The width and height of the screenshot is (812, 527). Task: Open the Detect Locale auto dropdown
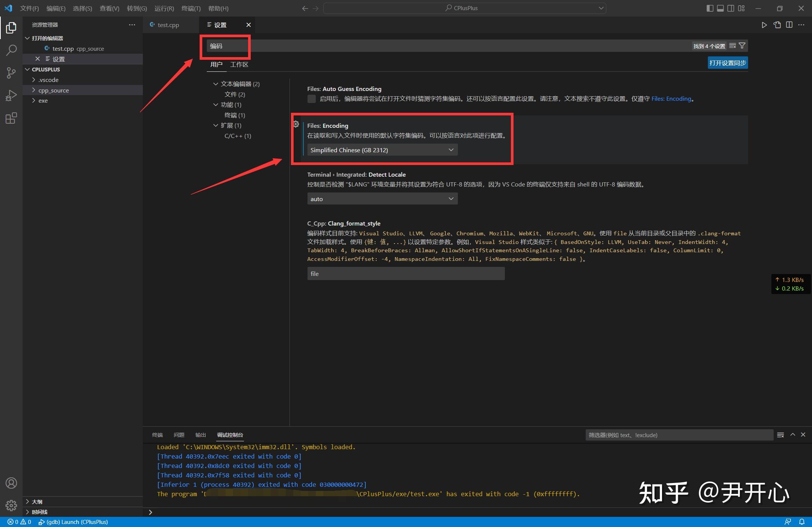pos(382,199)
